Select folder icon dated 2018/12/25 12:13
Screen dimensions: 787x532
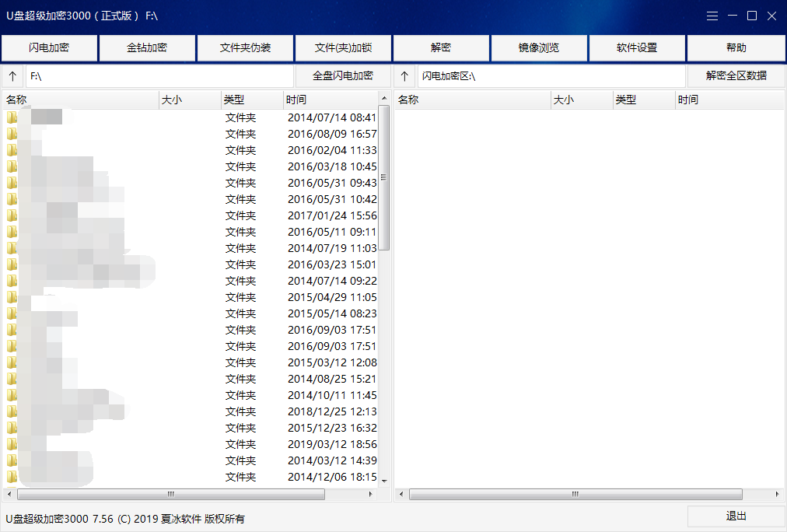(12, 411)
